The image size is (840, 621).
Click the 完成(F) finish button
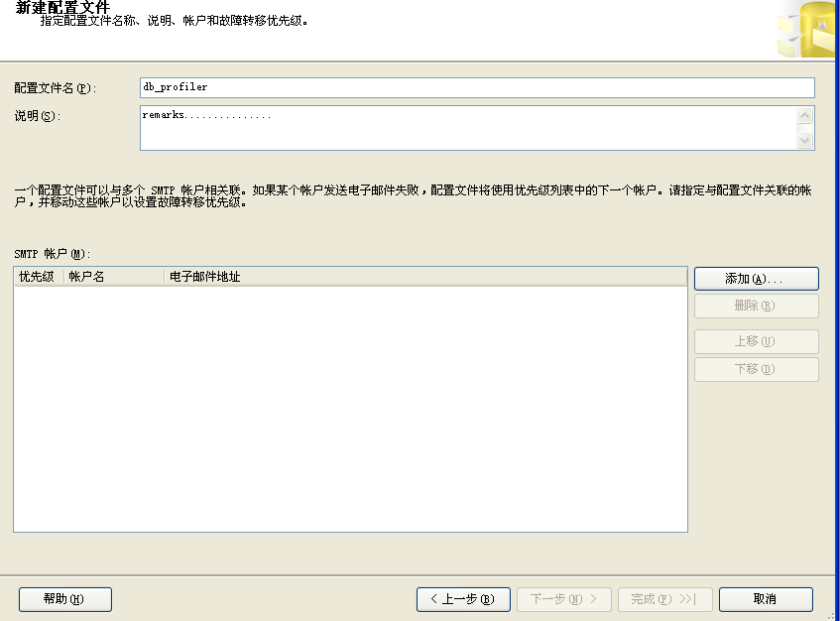coord(664,599)
